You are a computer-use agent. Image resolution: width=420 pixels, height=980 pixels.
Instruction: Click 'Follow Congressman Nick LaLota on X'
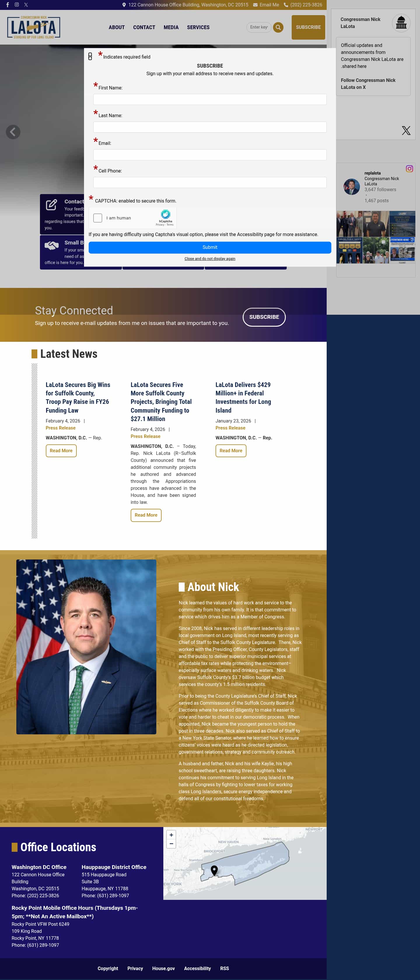[x=368, y=84]
